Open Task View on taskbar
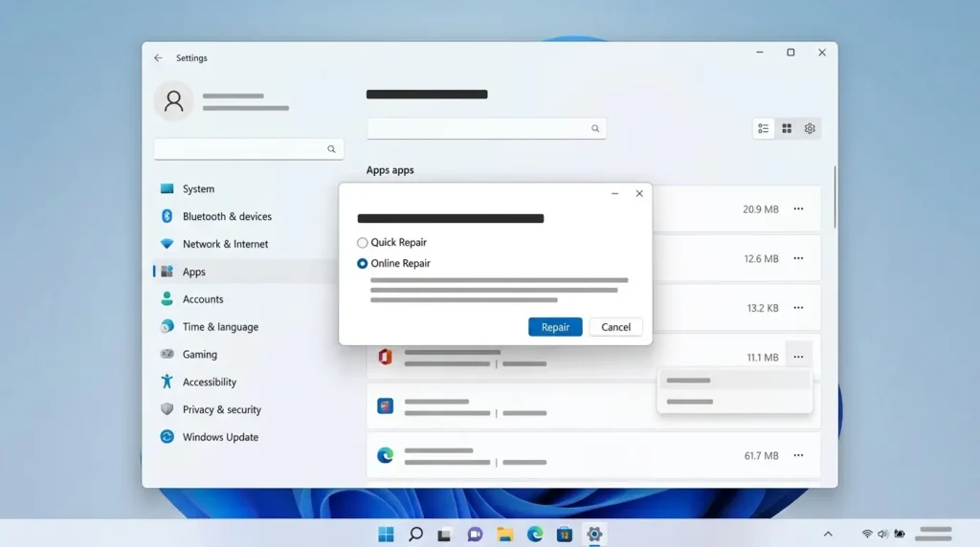The height and width of the screenshot is (547, 980). (x=444, y=535)
